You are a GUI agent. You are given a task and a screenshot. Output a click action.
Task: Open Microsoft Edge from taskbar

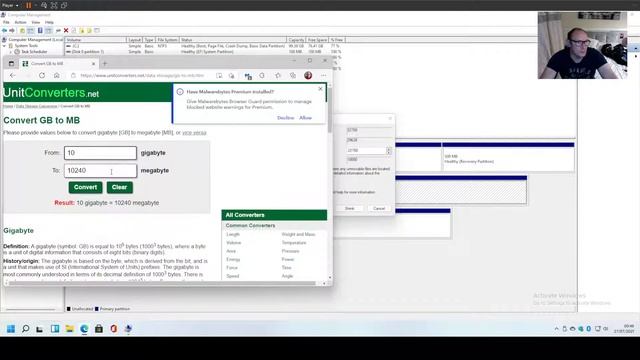click(84, 329)
